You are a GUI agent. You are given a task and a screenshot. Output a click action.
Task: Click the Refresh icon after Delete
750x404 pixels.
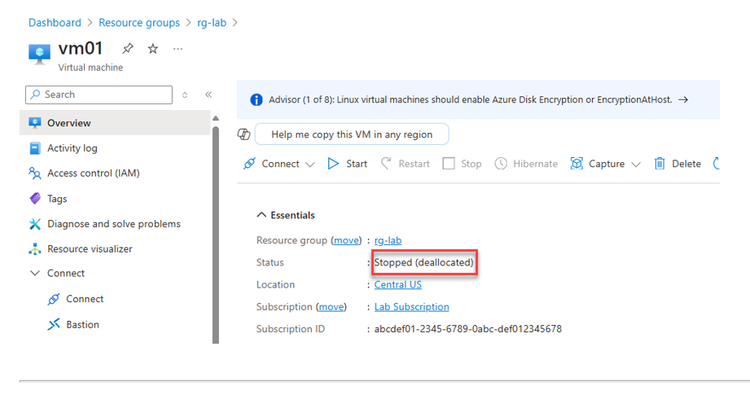coord(716,164)
